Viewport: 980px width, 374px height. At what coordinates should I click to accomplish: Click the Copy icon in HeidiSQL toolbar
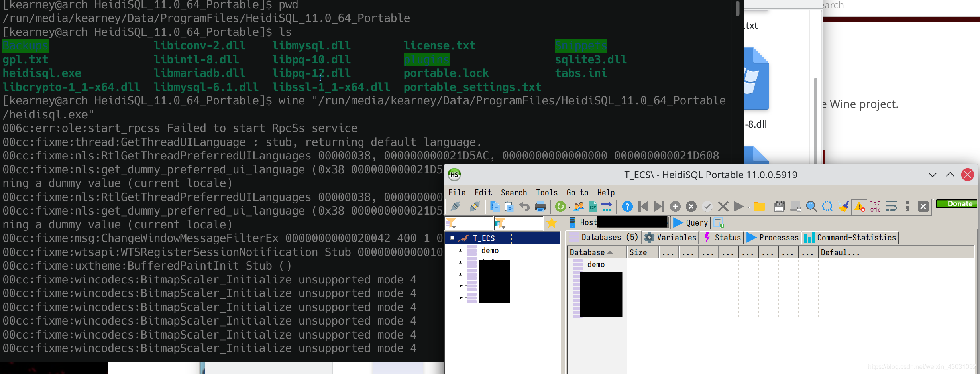(495, 206)
